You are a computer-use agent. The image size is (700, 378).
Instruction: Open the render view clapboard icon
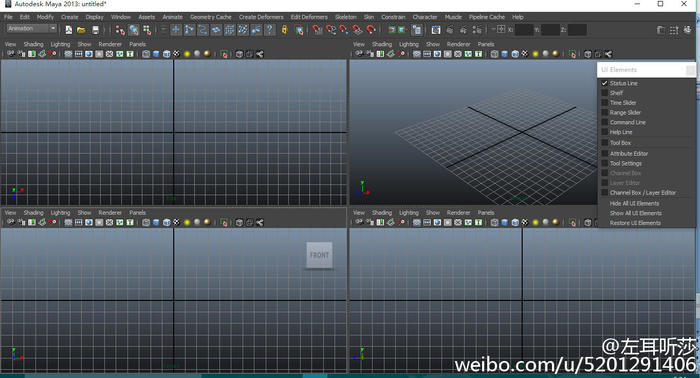click(436, 30)
